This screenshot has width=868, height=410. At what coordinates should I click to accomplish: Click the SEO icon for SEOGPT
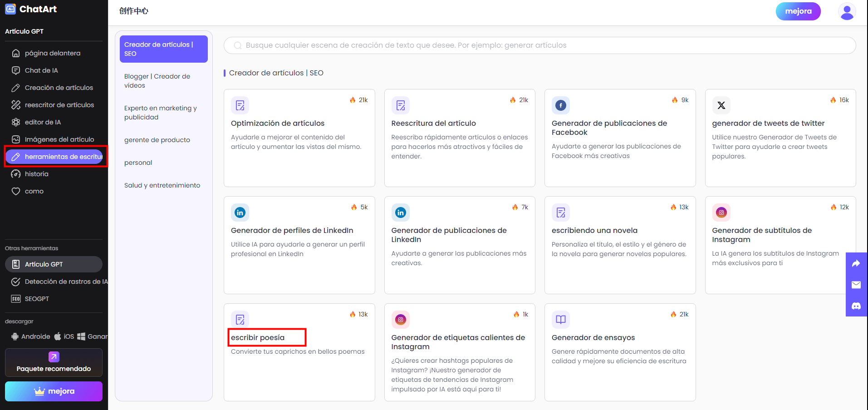(16, 299)
